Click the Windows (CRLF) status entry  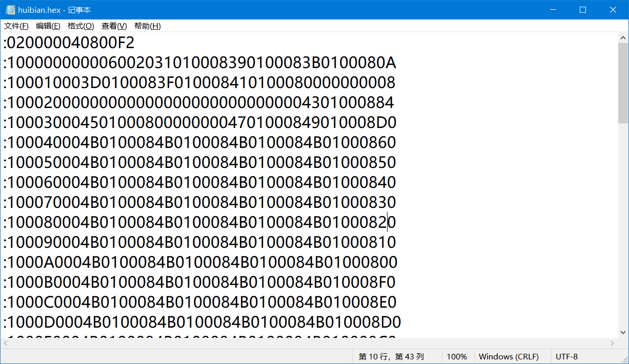pos(509,356)
